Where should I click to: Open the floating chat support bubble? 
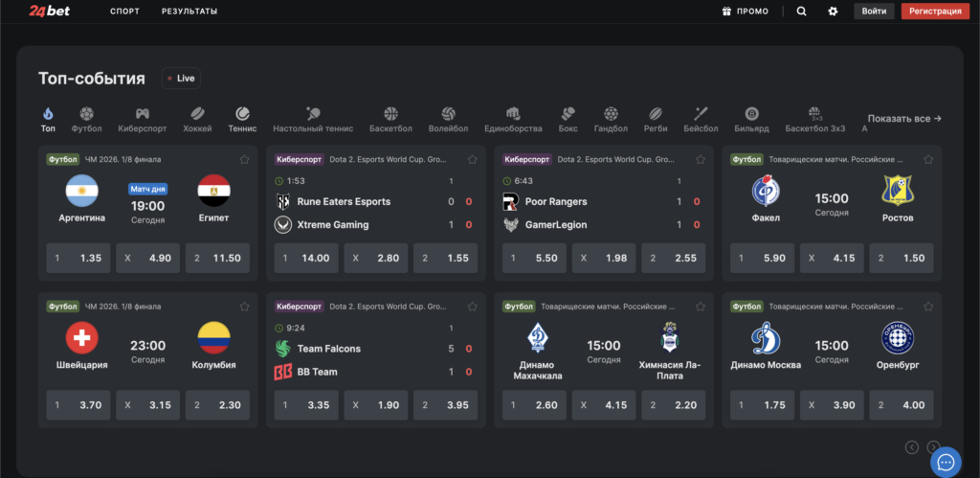[946, 463]
